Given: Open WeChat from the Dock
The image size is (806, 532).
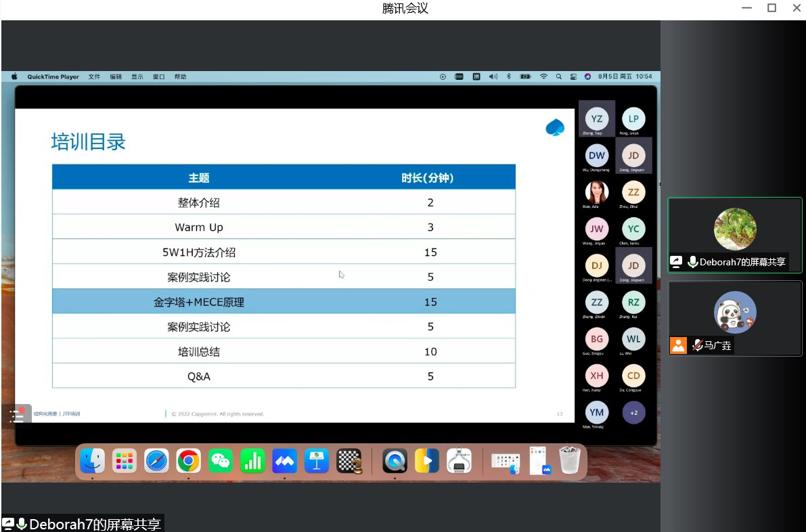Looking at the screenshot, I should pos(220,461).
